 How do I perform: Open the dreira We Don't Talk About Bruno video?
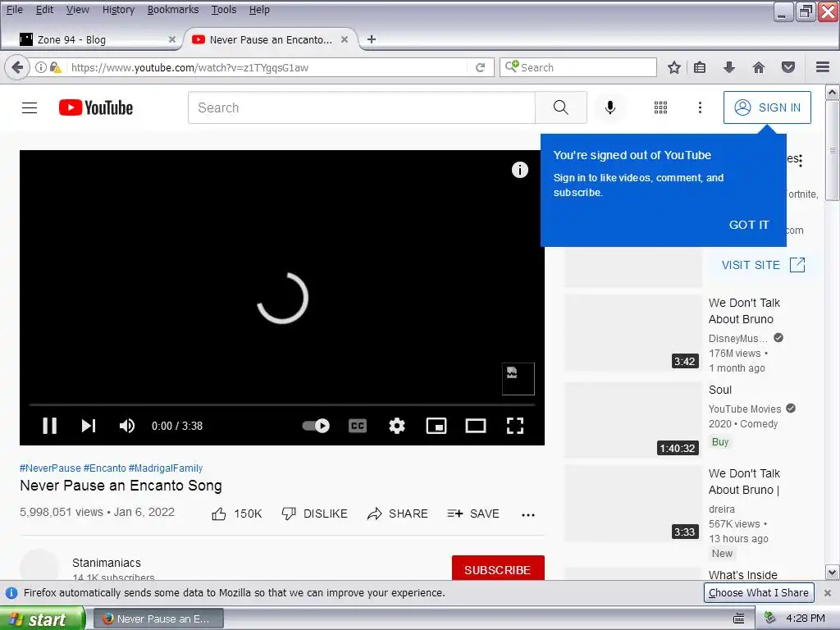744,482
